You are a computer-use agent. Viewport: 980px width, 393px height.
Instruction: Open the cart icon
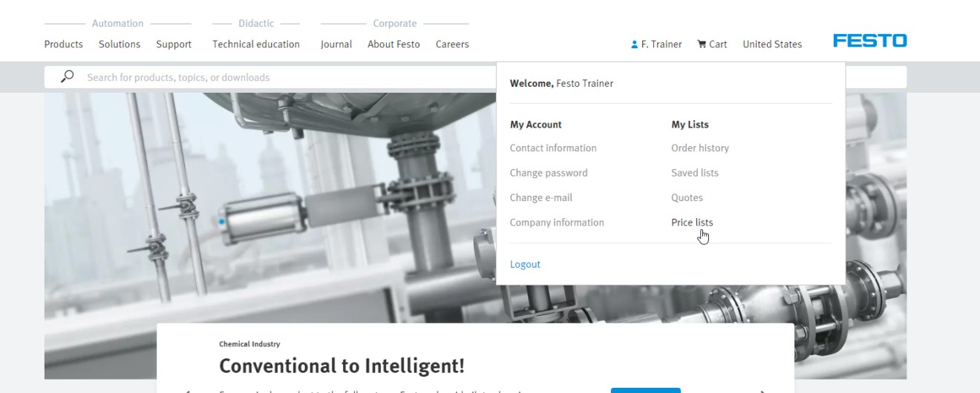click(x=702, y=44)
